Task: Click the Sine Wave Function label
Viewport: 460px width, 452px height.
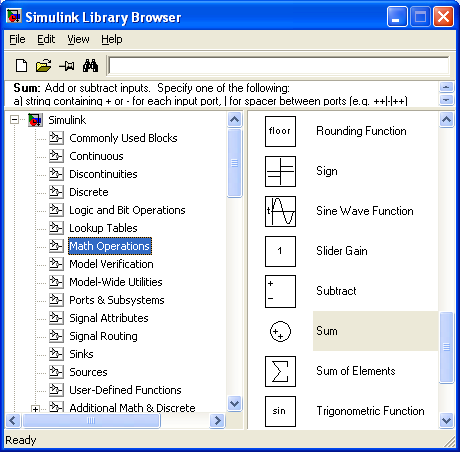Action: [365, 211]
